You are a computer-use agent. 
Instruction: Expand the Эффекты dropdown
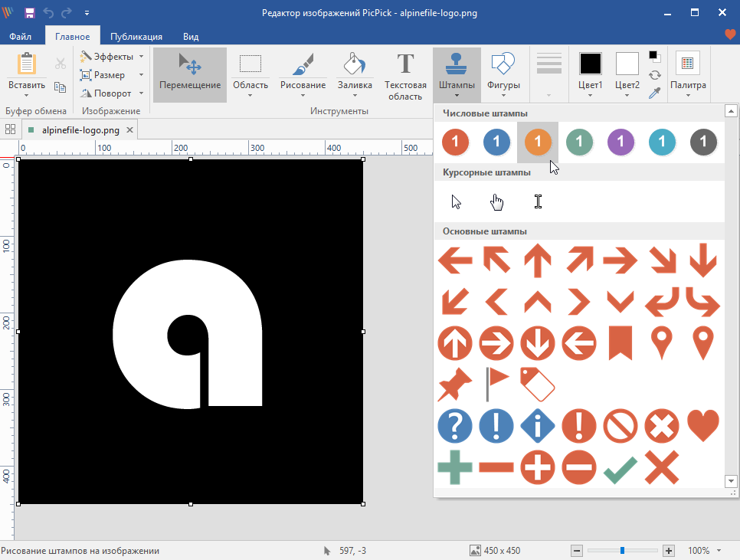pos(141,57)
